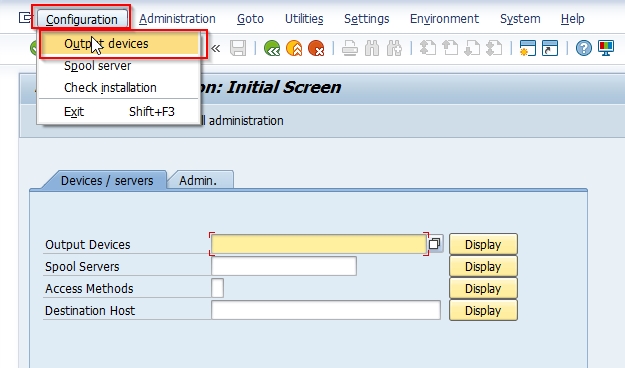Click the red Cancel icon

pyautogui.click(x=316, y=49)
